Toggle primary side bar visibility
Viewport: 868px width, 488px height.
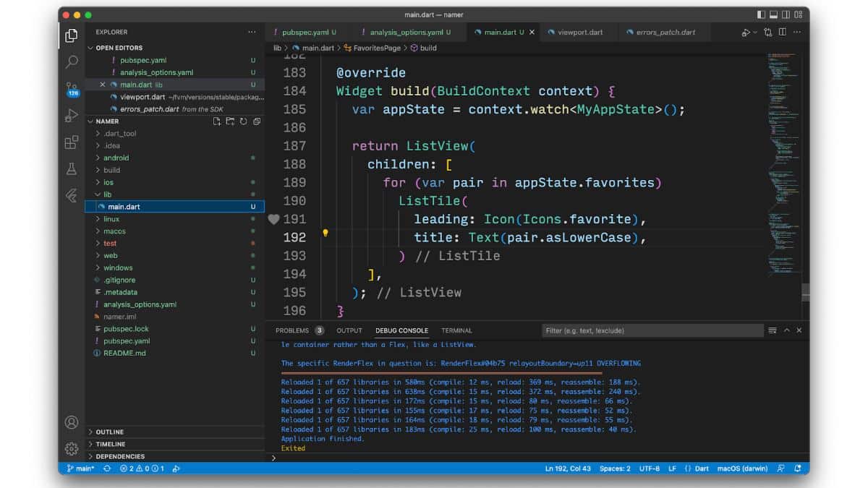pyautogui.click(x=762, y=14)
